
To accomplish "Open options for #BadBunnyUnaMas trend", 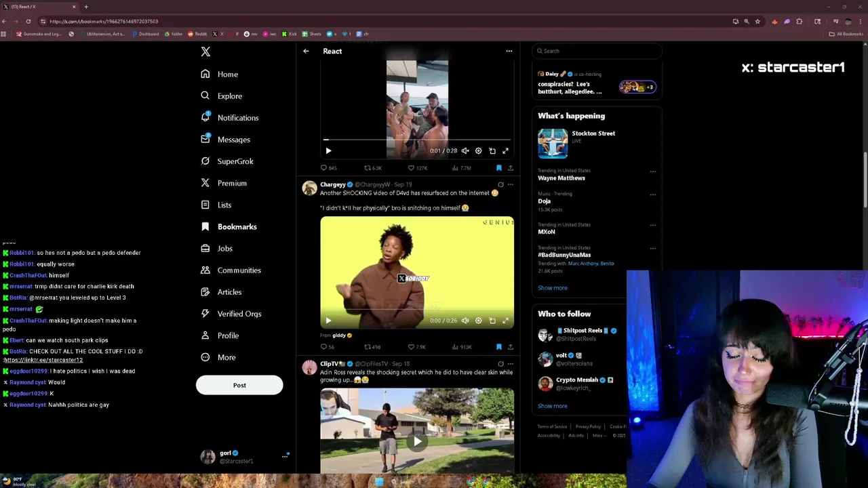I will click(x=652, y=248).
